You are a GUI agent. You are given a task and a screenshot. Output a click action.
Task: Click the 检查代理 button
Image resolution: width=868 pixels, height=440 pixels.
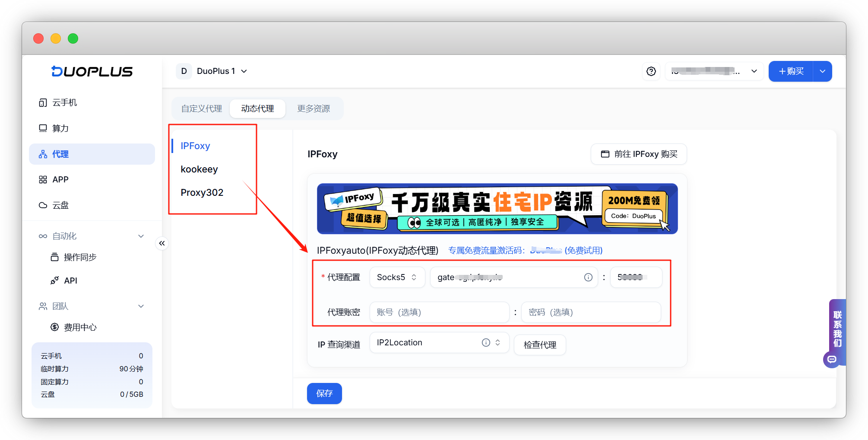[540, 345]
